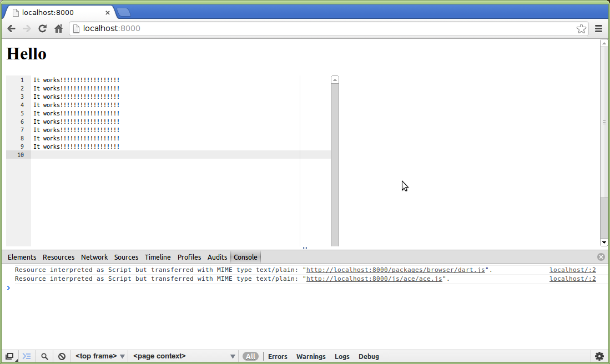This screenshot has height=364, width=610.
Task: Click the console drawer toggle icon
Action: [x=26, y=356]
